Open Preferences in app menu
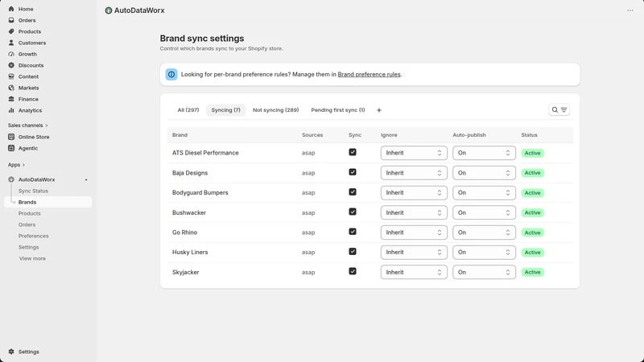644x362 pixels. tap(33, 236)
